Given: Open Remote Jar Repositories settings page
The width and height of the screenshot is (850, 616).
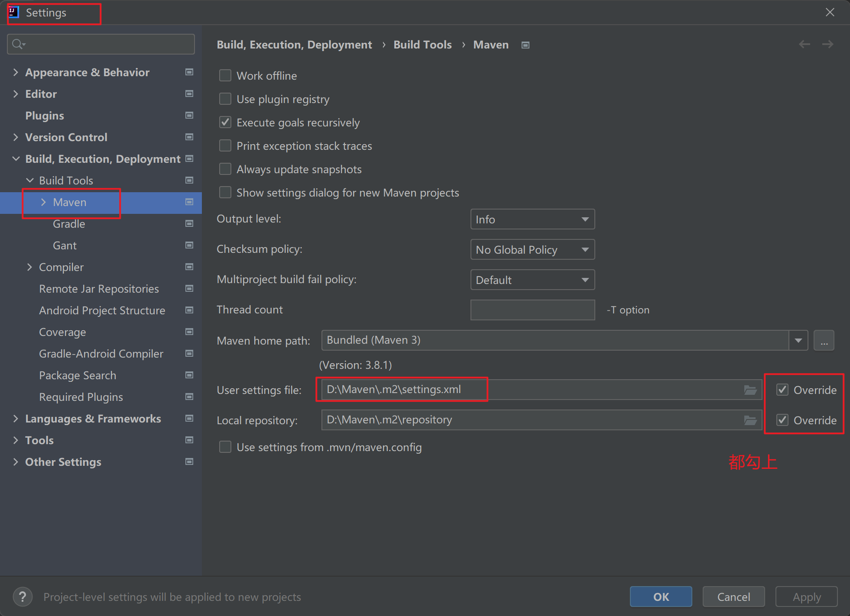Looking at the screenshot, I should [99, 289].
